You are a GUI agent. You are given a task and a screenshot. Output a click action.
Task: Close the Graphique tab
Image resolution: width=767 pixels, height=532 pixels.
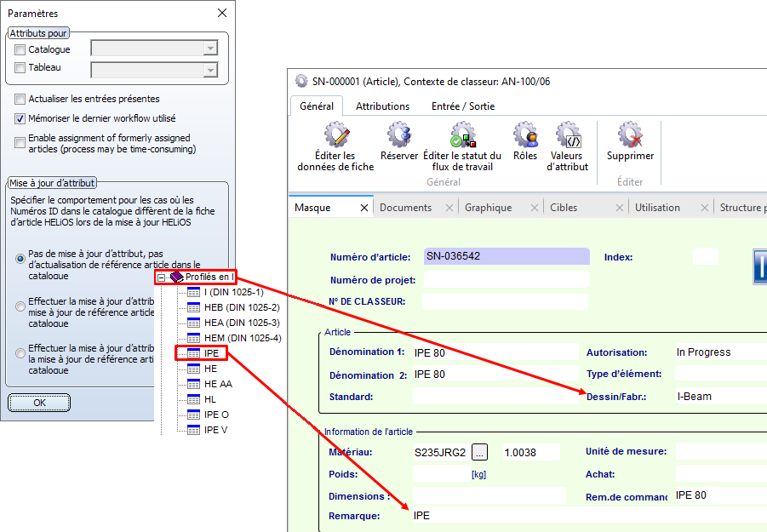pyautogui.click(x=534, y=208)
